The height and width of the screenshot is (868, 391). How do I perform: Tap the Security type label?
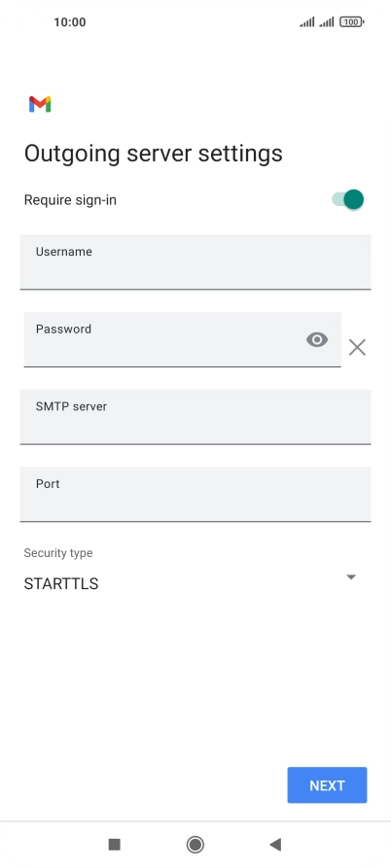(58, 553)
